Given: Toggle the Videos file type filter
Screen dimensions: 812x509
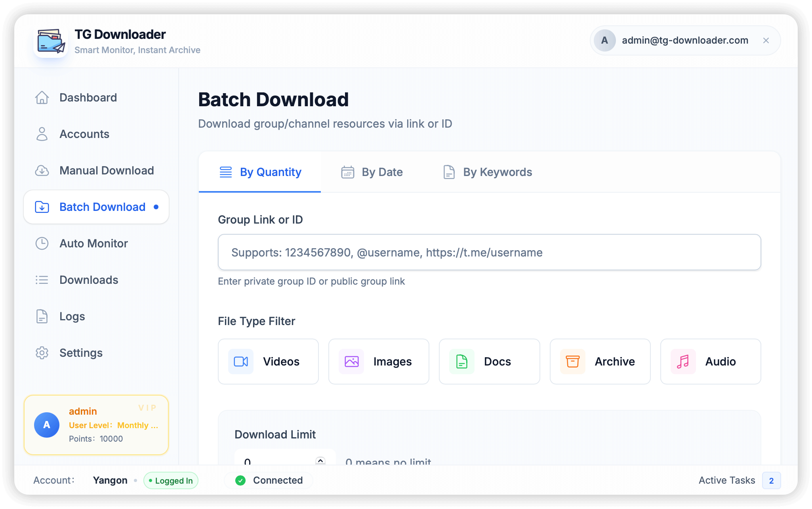Looking at the screenshot, I should [268, 362].
